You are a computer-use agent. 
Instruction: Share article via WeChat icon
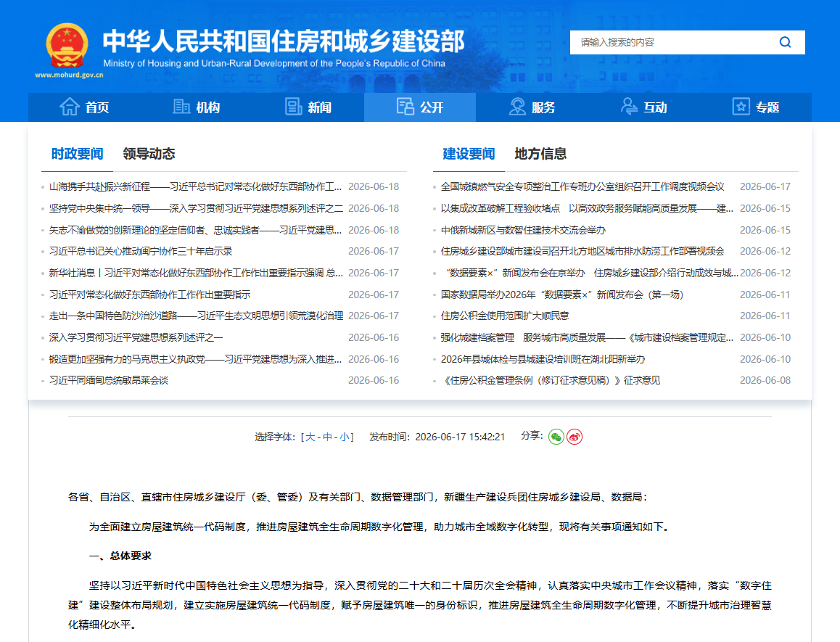(556, 437)
